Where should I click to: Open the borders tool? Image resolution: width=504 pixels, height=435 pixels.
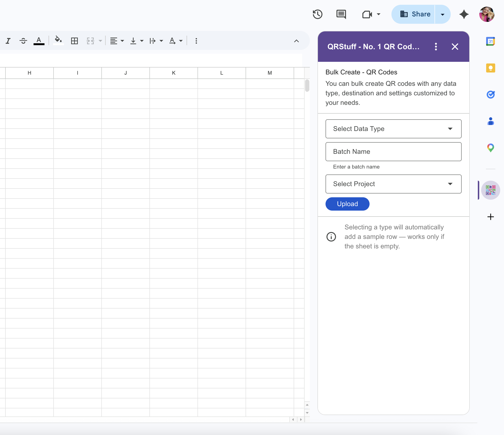[x=74, y=41]
